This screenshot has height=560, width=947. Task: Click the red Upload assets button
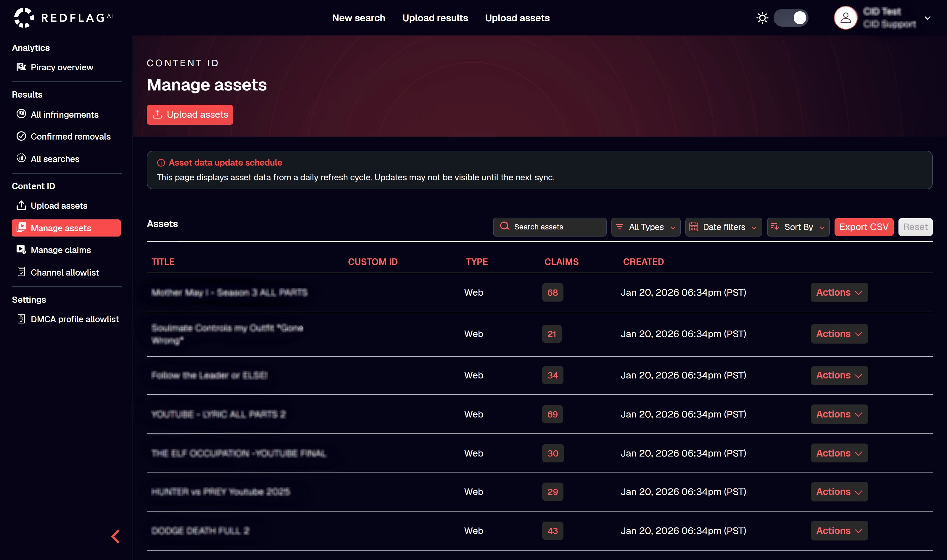[190, 114]
